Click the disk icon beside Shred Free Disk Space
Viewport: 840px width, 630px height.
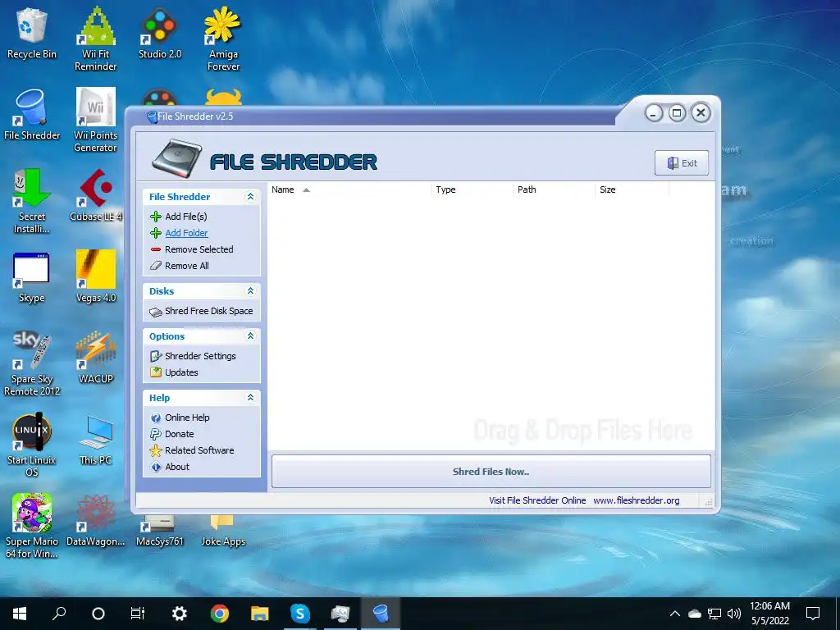point(156,311)
